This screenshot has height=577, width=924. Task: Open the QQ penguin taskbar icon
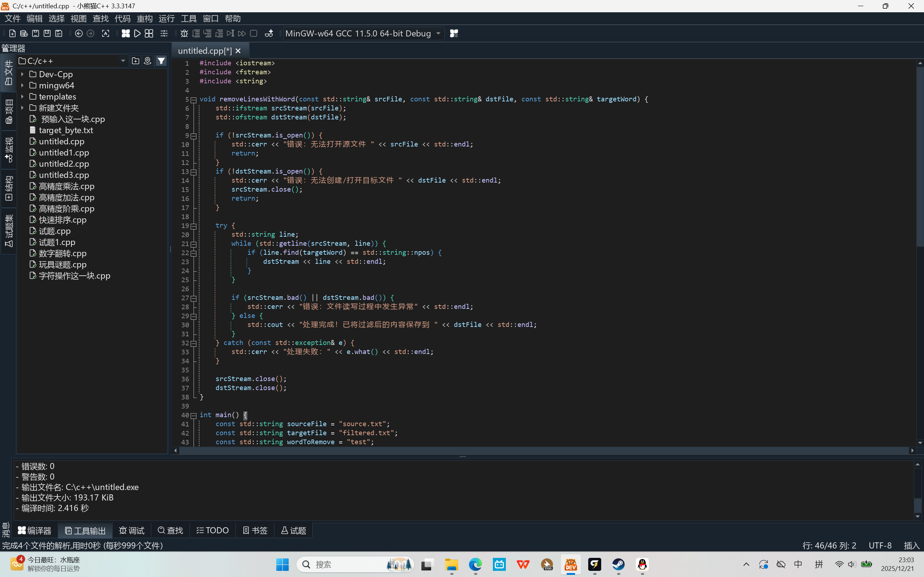(642, 564)
